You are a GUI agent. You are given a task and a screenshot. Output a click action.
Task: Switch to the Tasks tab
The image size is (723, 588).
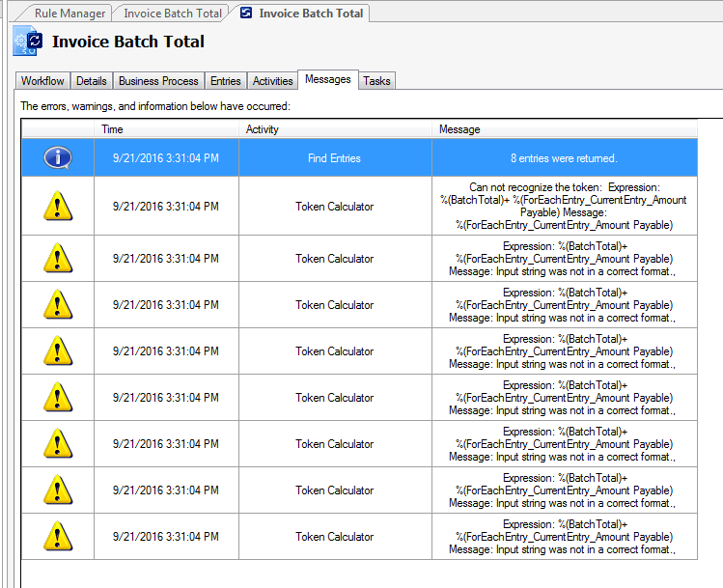pyautogui.click(x=376, y=81)
